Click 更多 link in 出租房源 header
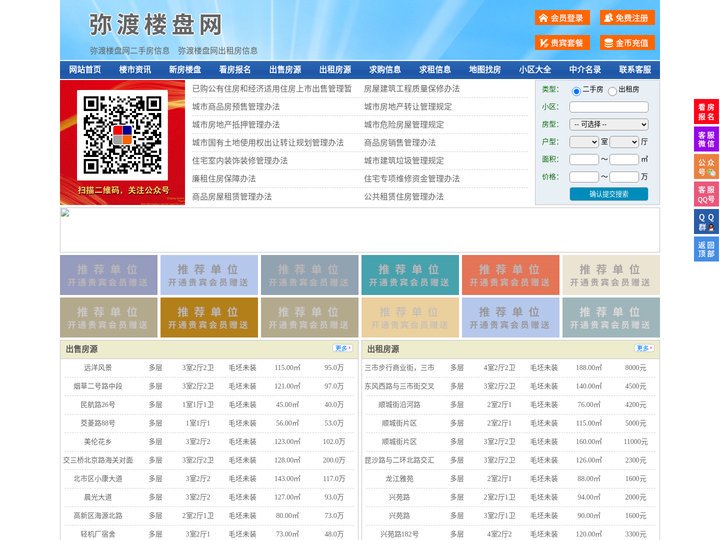This screenshot has width=720, height=540. point(644,349)
